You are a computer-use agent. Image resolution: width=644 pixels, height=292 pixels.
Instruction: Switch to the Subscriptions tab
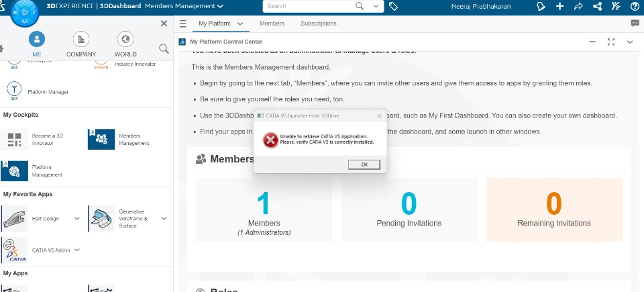coord(318,23)
